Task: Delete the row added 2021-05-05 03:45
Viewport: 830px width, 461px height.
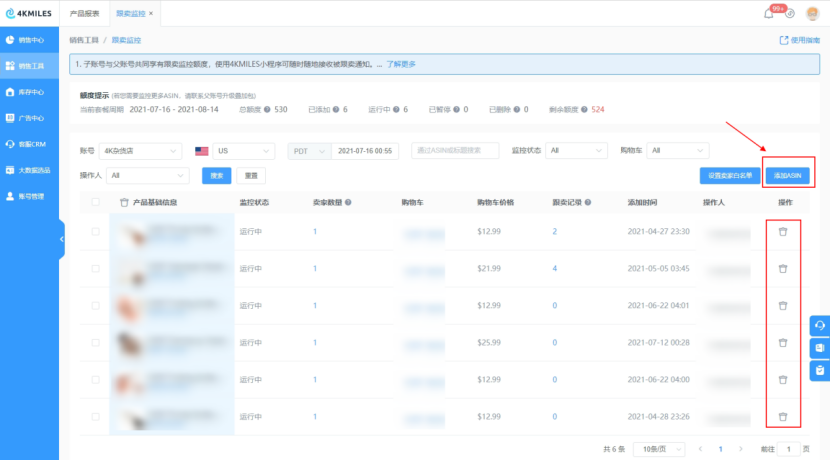Action: [x=783, y=268]
